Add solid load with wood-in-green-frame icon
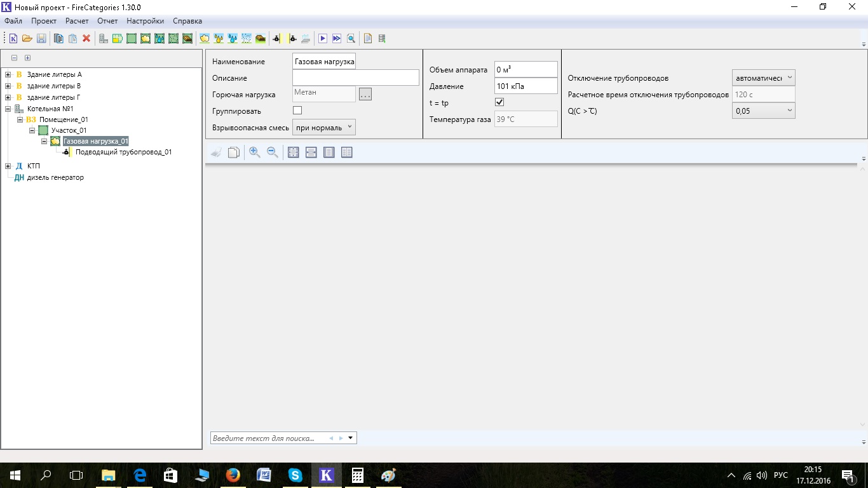Image resolution: width=868 pixels, height=488 pixels. (187, 38)
